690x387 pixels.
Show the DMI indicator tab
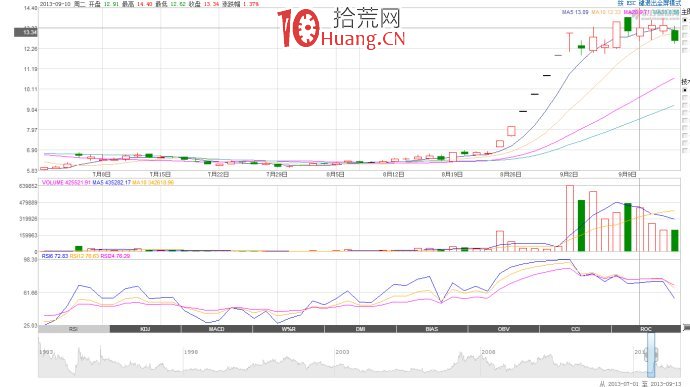(x=360, y=329)
